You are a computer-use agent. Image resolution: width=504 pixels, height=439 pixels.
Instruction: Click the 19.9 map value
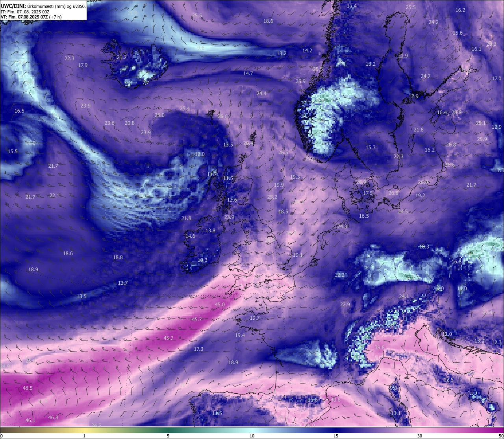(x=279, y=185)
